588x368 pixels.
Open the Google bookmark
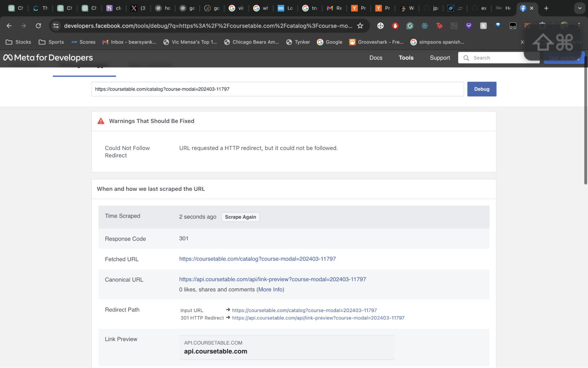tap(329, 42)
